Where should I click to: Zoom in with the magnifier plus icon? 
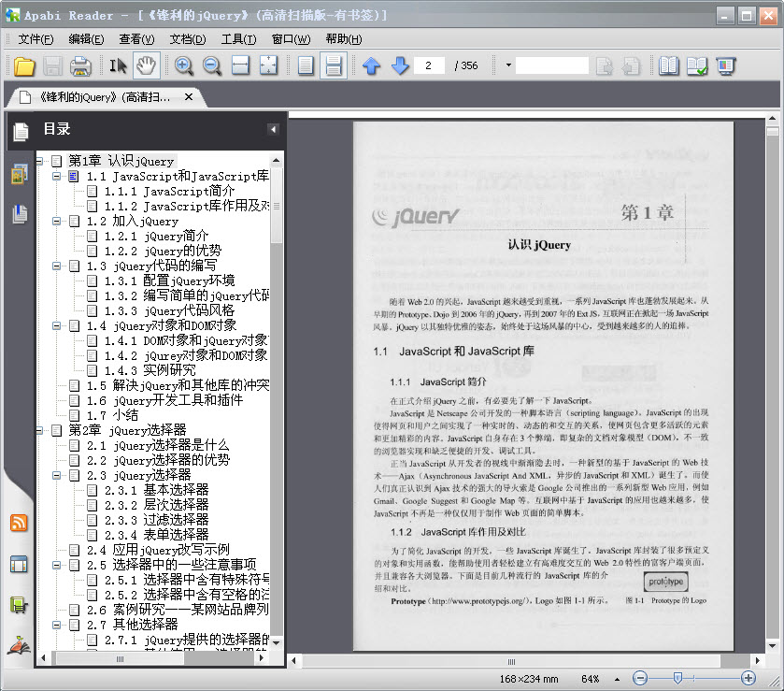pos(184,66)
